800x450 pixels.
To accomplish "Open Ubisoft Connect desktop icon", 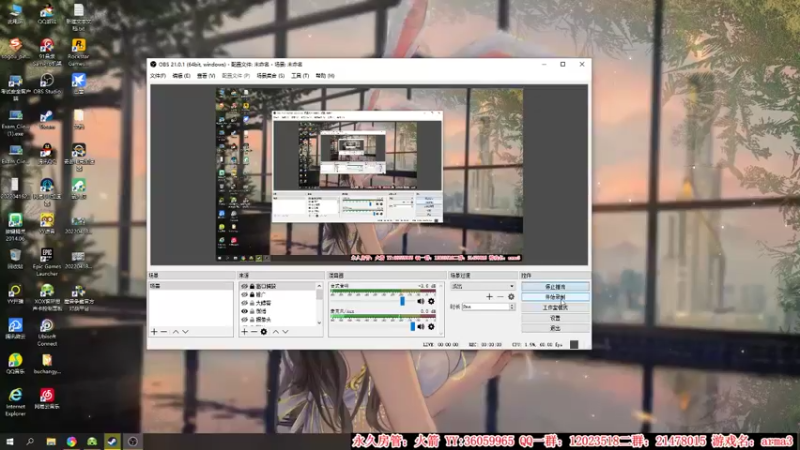I will tap(47, 333).
